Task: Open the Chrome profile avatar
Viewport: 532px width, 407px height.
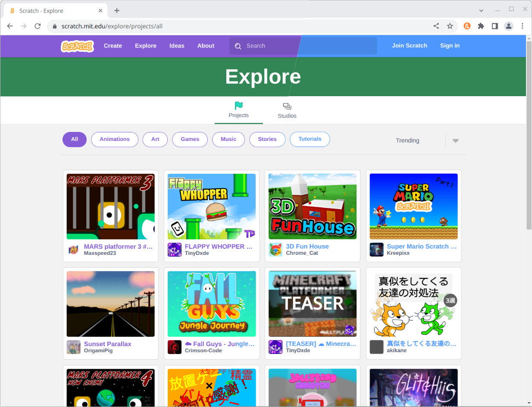Action: tap(509, 26)
